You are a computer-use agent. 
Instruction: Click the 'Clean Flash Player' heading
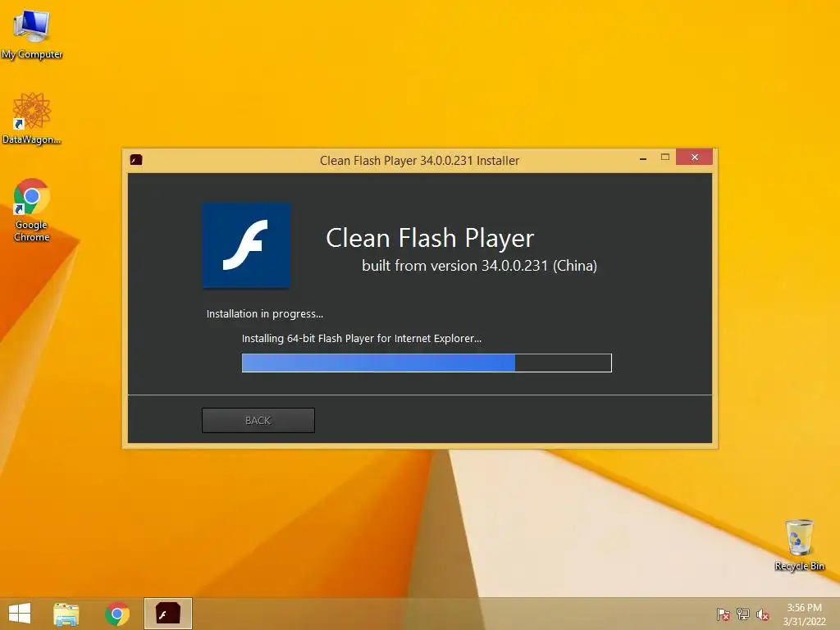pyautogui.click(x=430, y=239)
